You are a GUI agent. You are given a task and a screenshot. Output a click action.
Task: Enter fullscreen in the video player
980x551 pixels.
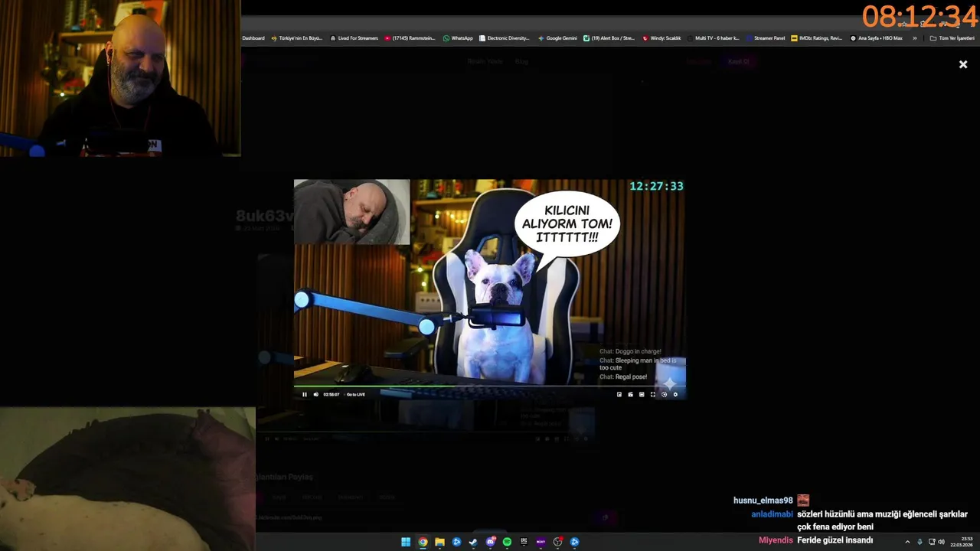click(653, 394)
